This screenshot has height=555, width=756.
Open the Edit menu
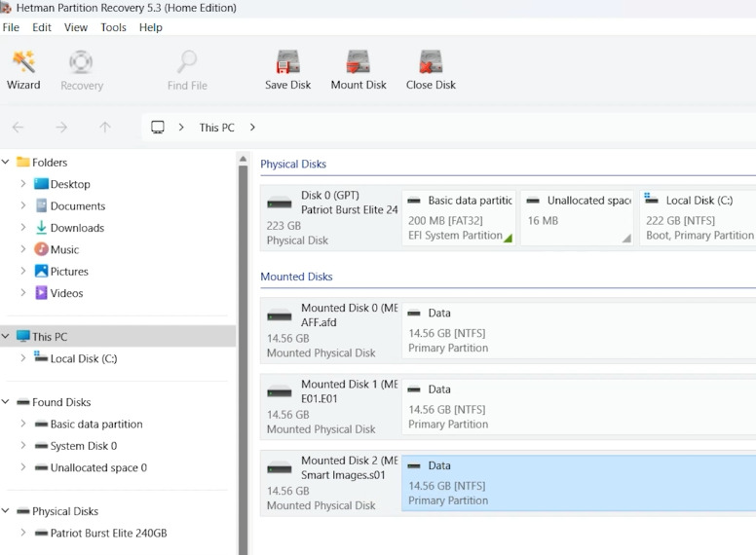pyautogui.click(x=42, y=27)
